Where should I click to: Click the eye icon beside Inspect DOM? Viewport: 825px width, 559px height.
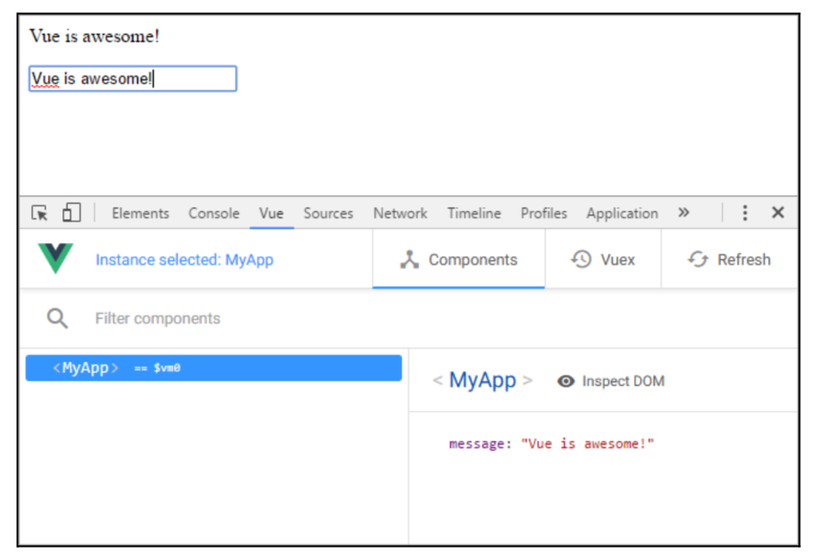[x=566, y=381]
